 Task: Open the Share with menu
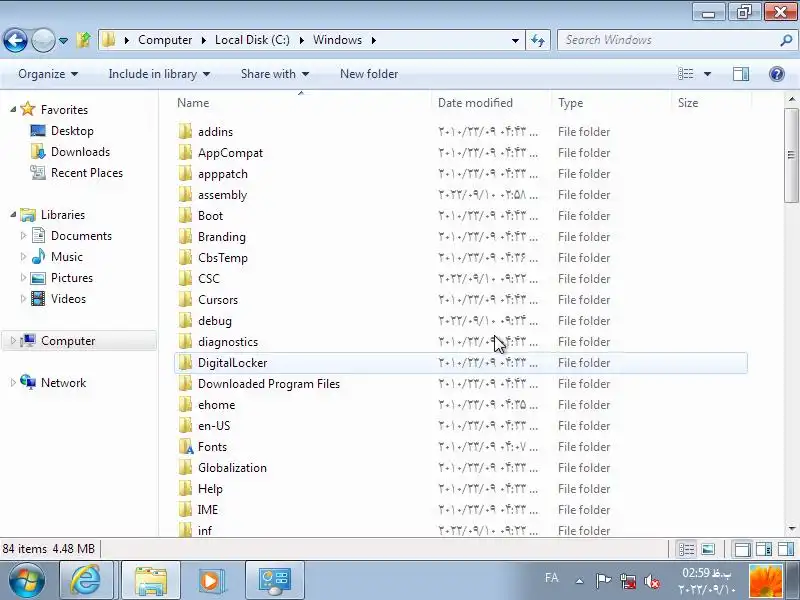point(275,74)
